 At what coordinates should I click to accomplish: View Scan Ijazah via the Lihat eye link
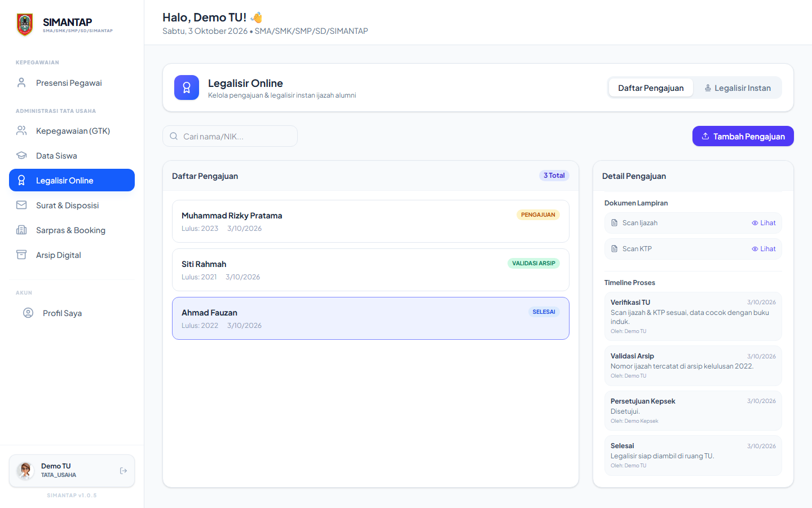tap(764, 223)
